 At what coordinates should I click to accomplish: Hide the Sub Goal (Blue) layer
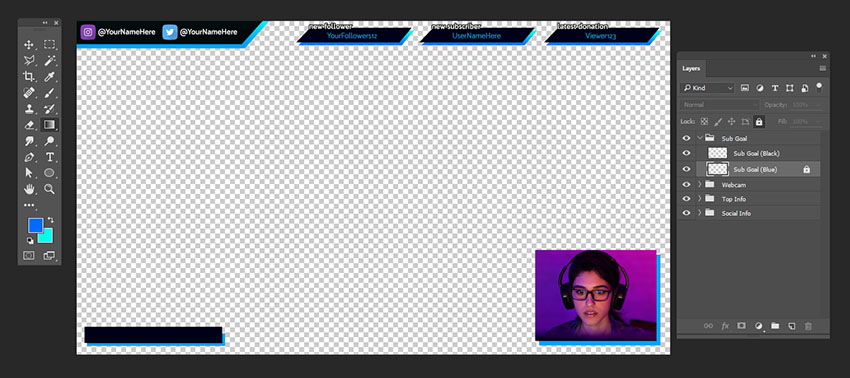pos(686,169)
